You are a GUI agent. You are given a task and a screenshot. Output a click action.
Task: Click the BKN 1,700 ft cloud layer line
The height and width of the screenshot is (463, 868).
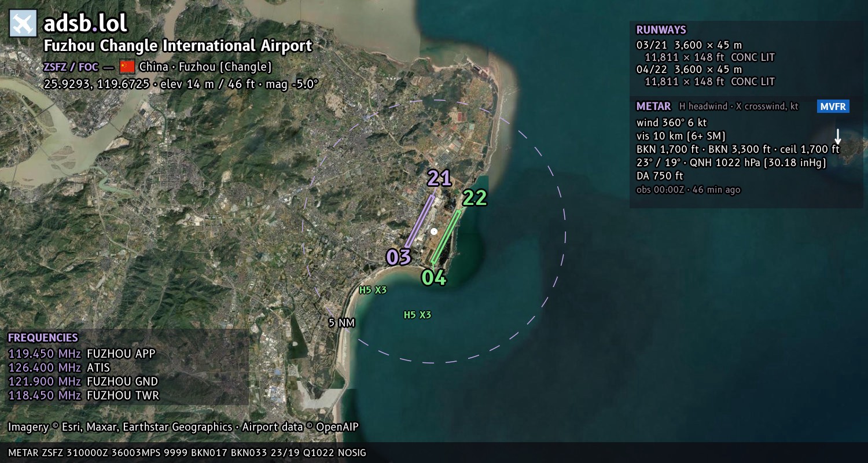[738, 149]
